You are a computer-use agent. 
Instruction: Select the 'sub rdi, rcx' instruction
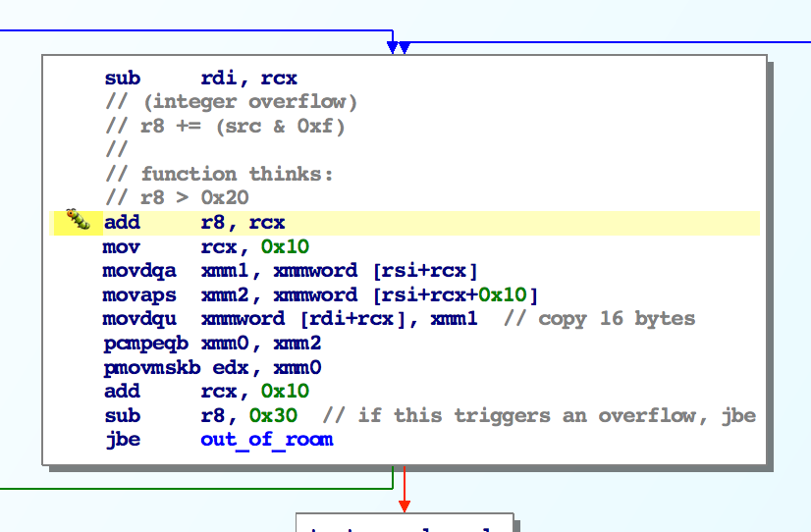click(199, 79)
